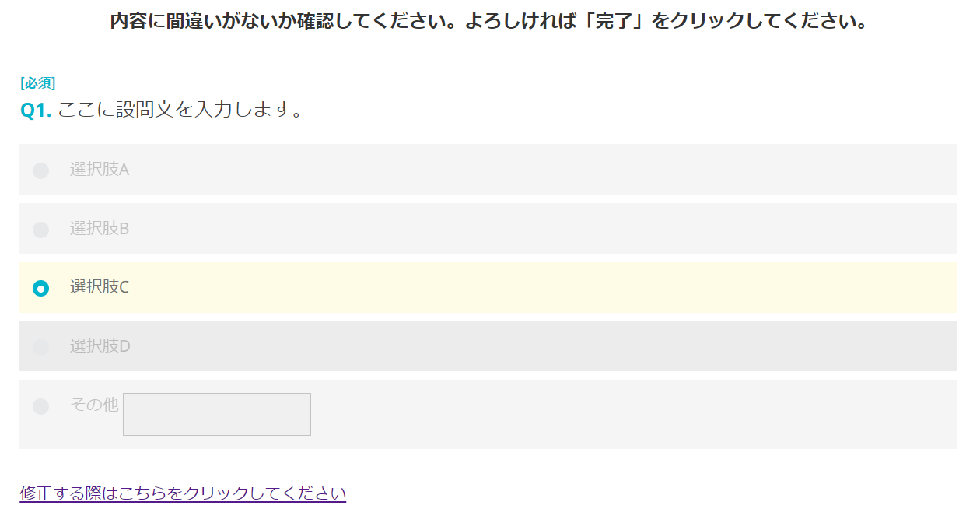
Task: Click the Q1. question number
Action: (x=36, y=111)
